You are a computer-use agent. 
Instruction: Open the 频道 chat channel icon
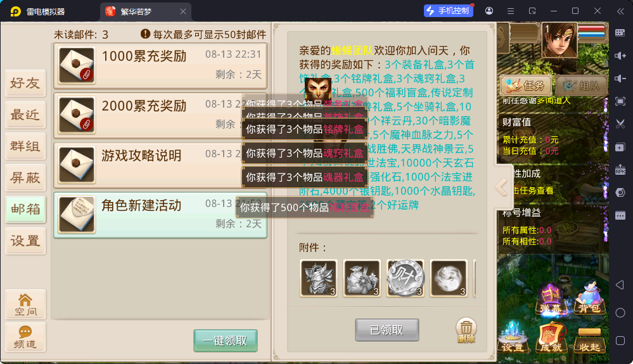tap(25, 337)
